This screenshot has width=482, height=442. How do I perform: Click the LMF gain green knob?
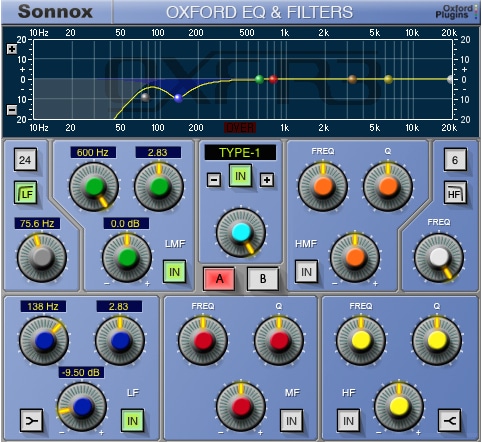(127, 258)
